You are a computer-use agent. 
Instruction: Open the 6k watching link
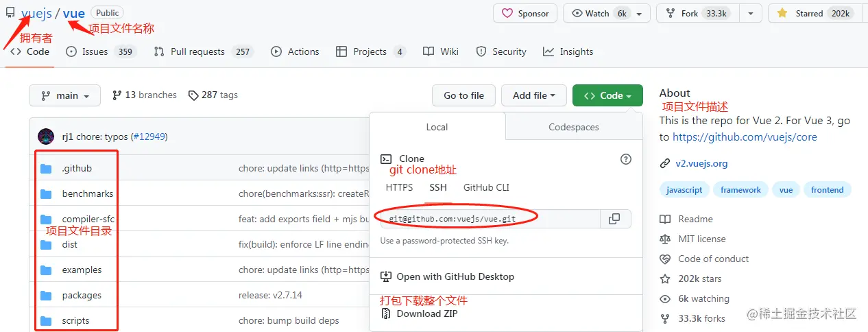pyautogui.click(x=695, y=298)
